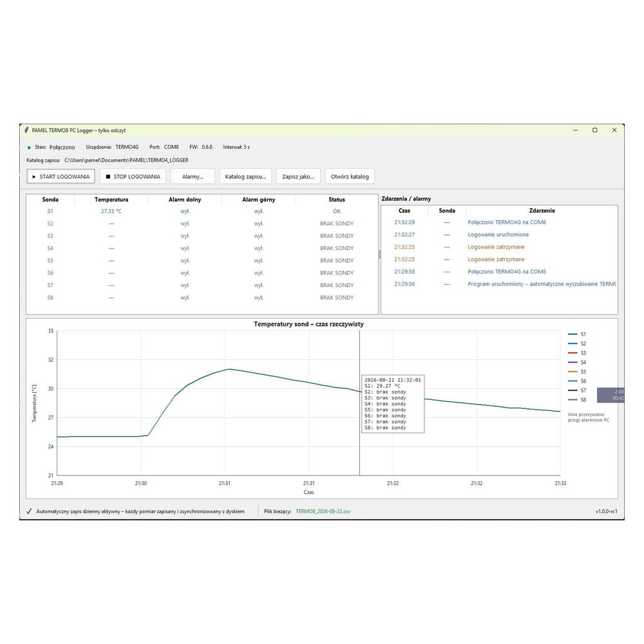The width and height of the screenshot is (644, 644).
Task: Click the 21:32:25 first Logowanie zatrzymane time
Action: click(x=404, y=247)
